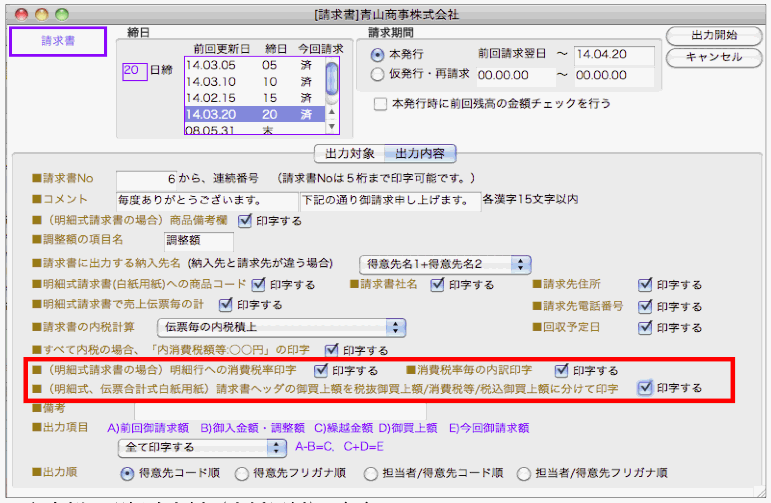Click the 下記の通り御請求申し上げます comment field
Screen dimensions: 771x503
[x=390, y=201]
